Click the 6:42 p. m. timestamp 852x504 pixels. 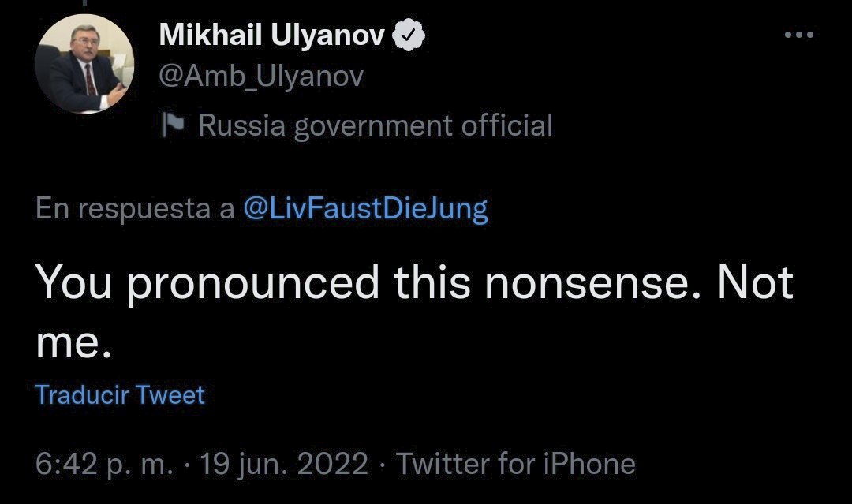coord(106,465)
